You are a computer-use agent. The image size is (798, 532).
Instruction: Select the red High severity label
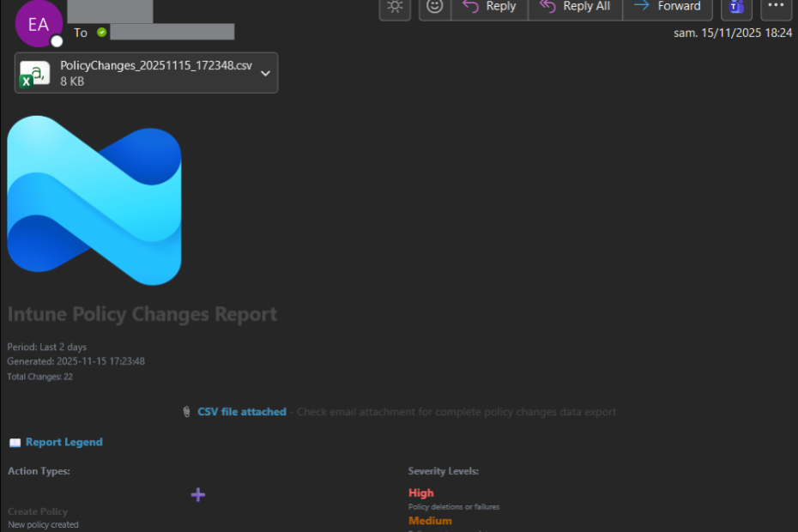[x=420, y=493]
